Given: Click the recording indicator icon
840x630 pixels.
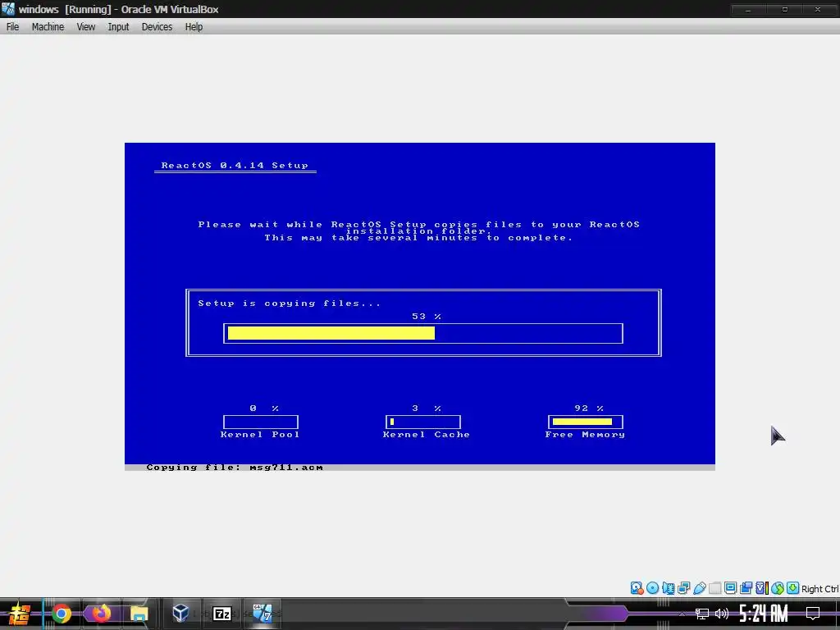Looking at the screenshot, I should [746, 588].
